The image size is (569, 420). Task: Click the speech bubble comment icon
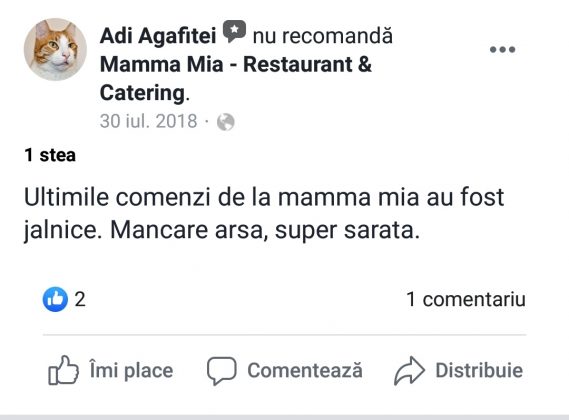(222, 371)
